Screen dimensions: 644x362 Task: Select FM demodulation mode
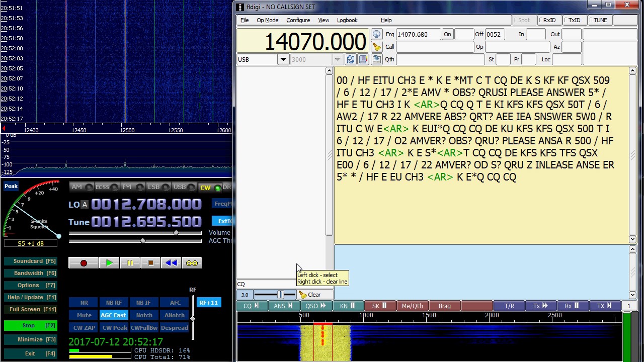[132, 187]
